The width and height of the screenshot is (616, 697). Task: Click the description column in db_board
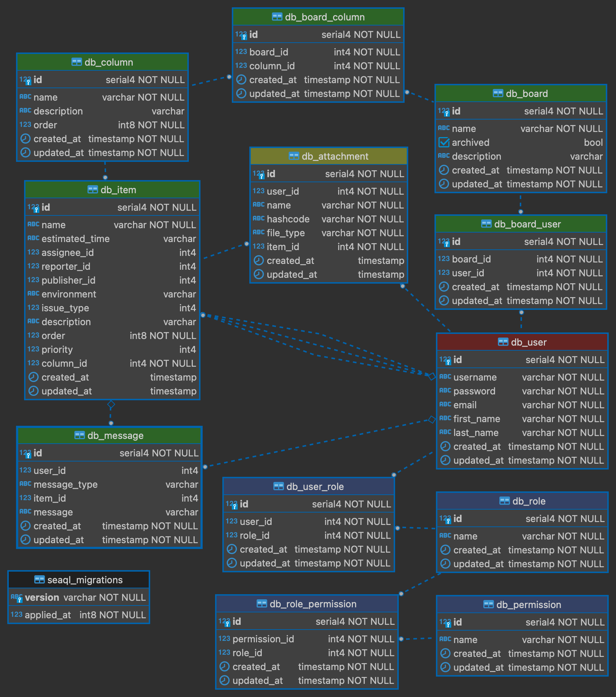click(x=521, y=156)
